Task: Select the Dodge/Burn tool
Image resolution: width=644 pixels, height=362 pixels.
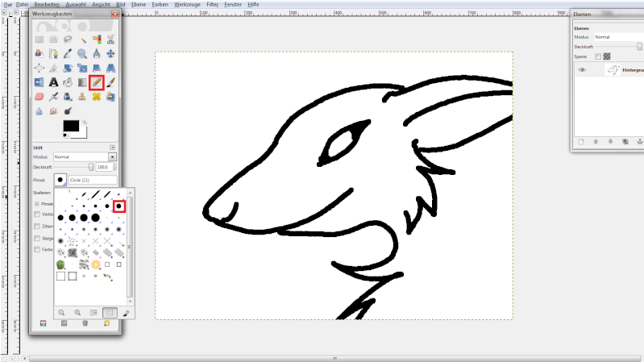Action: coord(68,111)
